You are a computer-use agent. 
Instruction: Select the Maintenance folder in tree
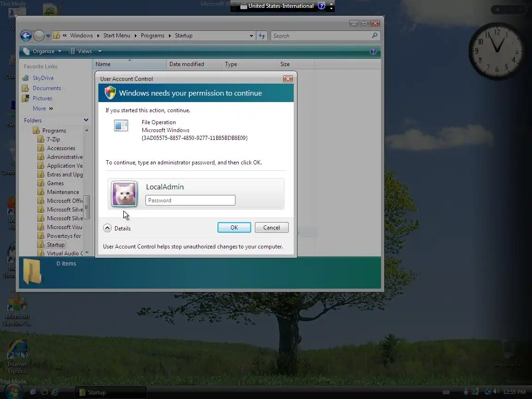pyautogui.click(x=58, y=192)
